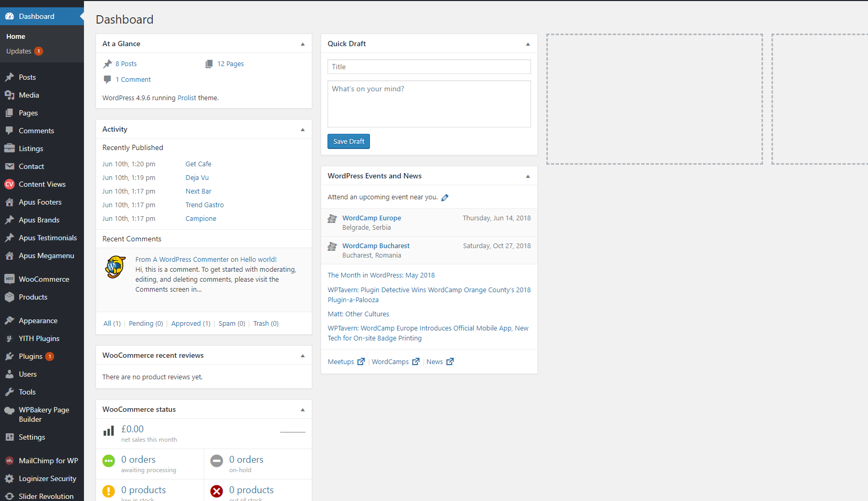Open the Prolist theme link
Screen dimensions: 868x501
(187, 98)
